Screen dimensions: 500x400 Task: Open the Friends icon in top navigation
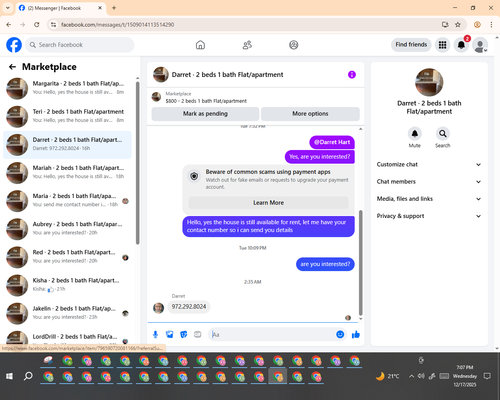point(247,45)
